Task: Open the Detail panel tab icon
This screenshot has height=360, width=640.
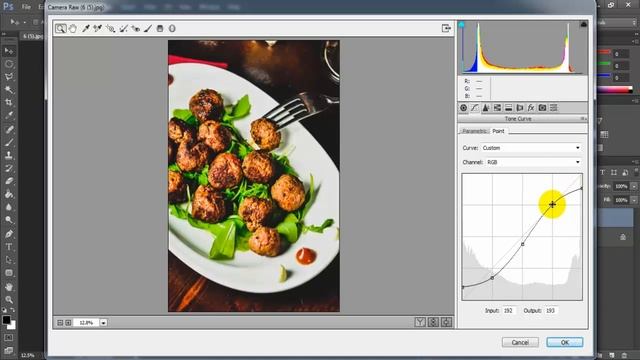Action: click(486, 108)
